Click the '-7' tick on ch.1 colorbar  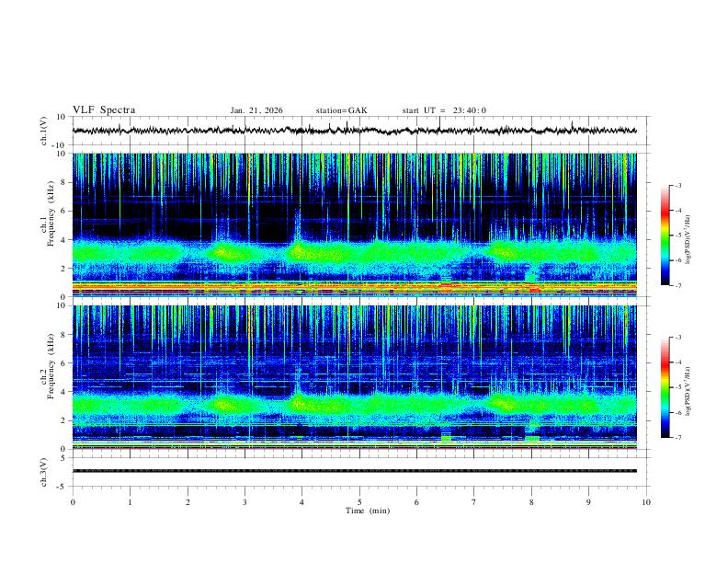pos(678,286)
